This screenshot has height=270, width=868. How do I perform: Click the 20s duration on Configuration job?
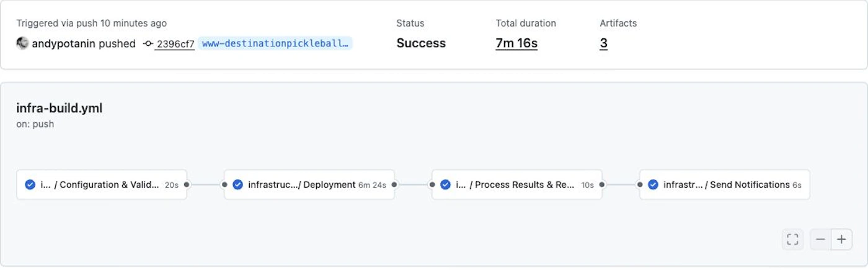172,185
